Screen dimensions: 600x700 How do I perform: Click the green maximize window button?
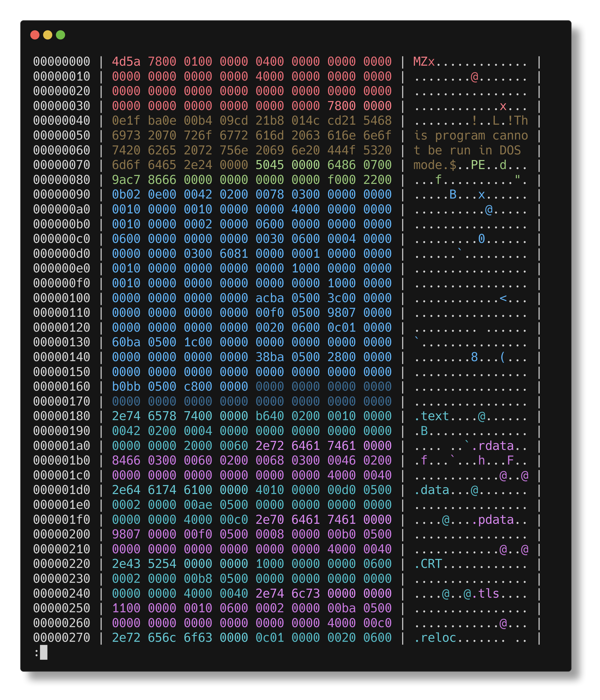click(61, 35)
